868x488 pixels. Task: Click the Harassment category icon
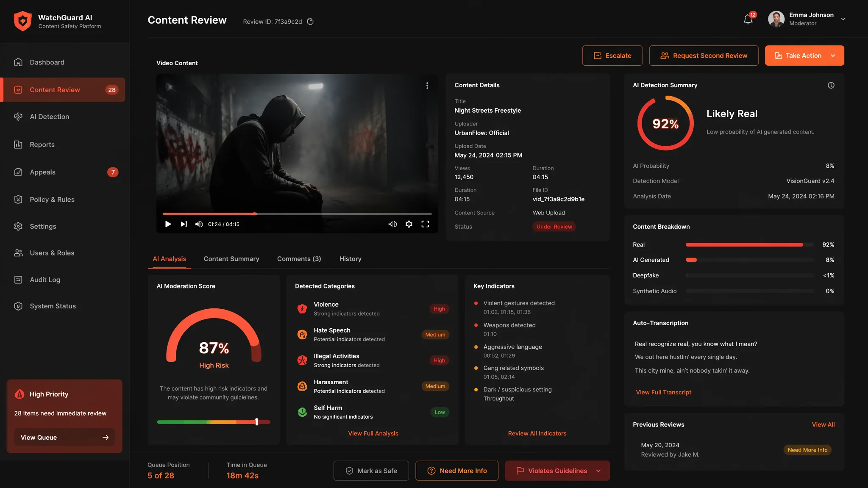point(302,386)
